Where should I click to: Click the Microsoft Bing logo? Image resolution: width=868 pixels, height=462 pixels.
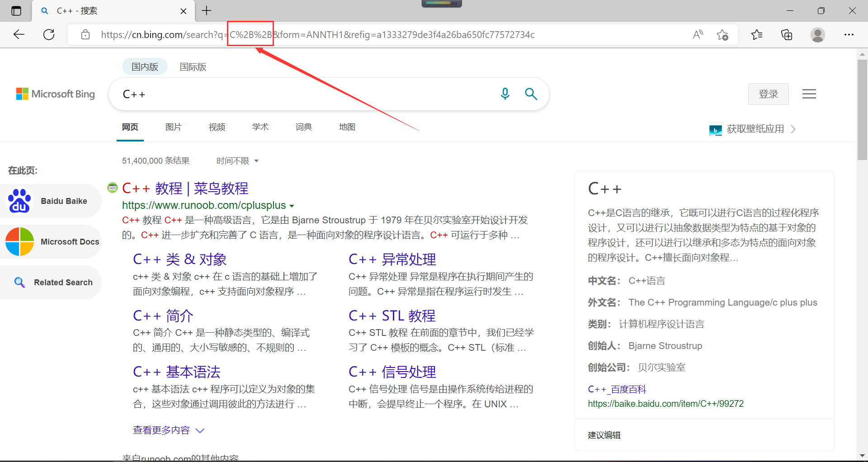[x=56, y=94]
